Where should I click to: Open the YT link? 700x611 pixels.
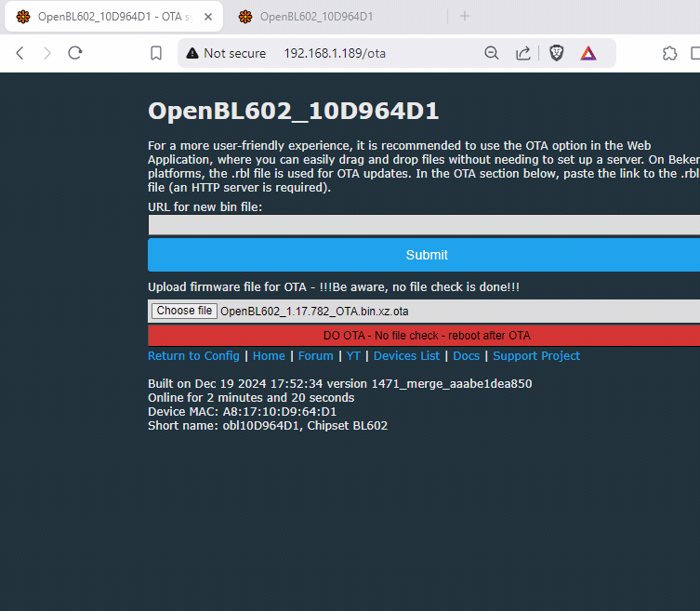point(353,356)
